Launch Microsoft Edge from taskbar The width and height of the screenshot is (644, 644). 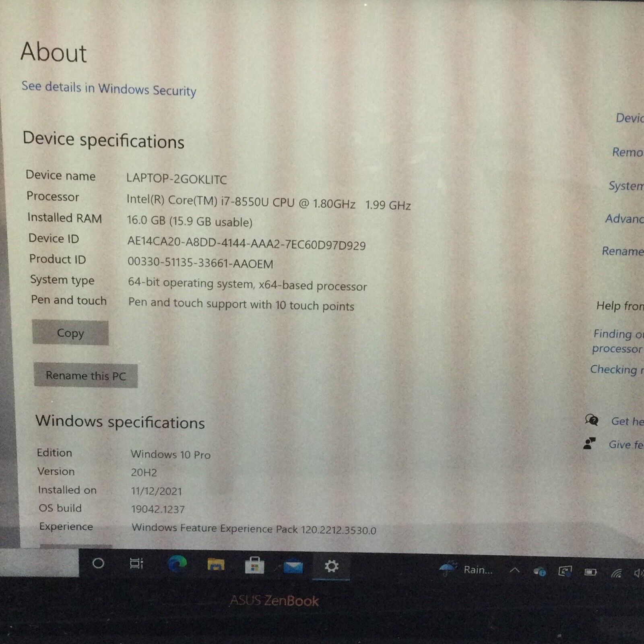click(177, 564)
